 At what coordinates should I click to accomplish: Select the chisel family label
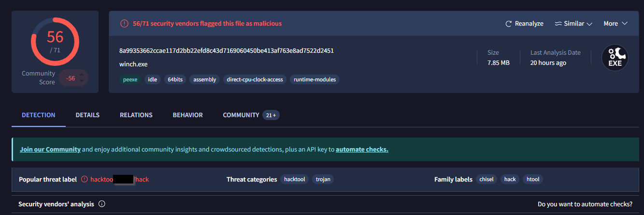tap(486, 179)
